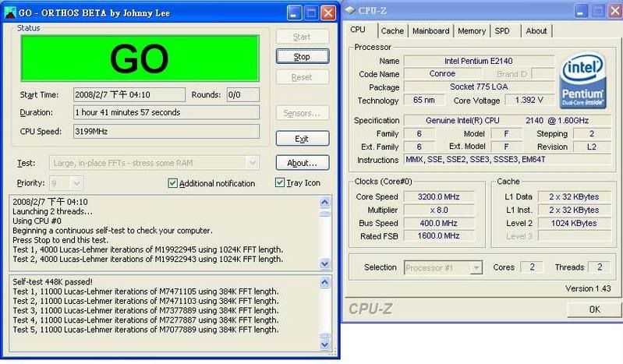Click the Conroe code name value
This screenshot has width=623, height=364.
pyautogui.click(x=442, y=73)
